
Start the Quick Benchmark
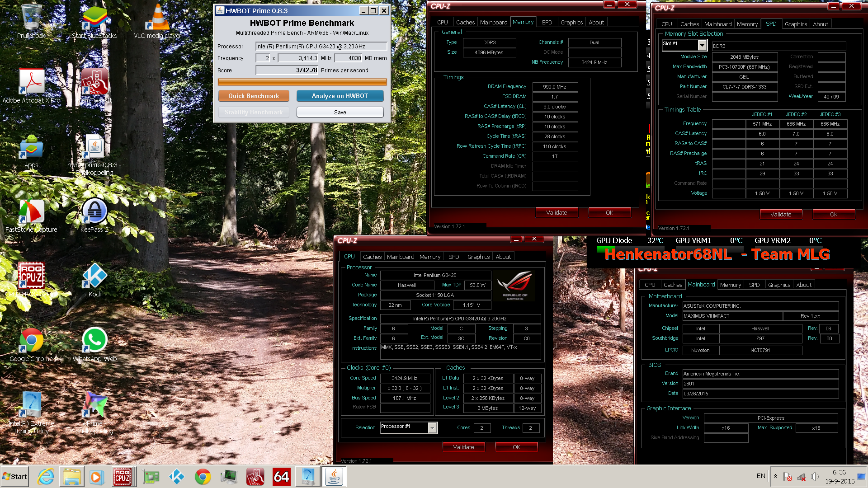point(254,96)
